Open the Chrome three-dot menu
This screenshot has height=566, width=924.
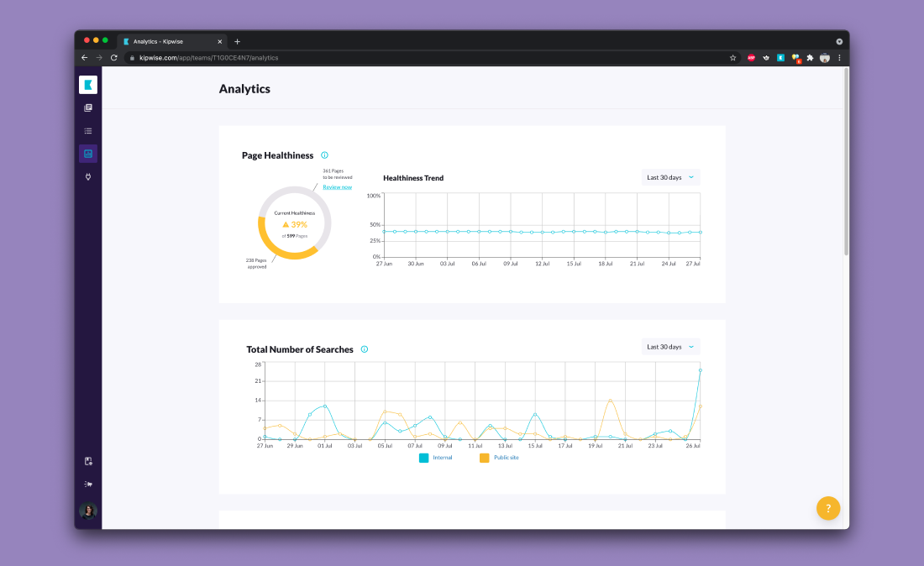point(839,58)
